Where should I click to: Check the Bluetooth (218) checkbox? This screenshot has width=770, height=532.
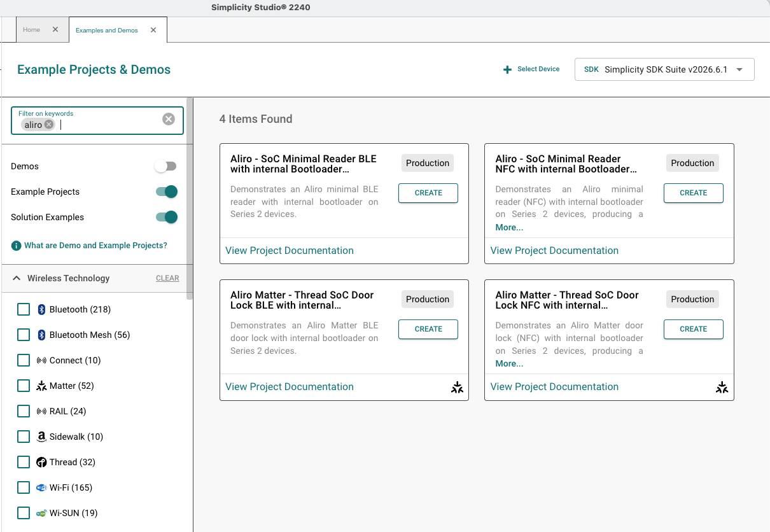24,309
